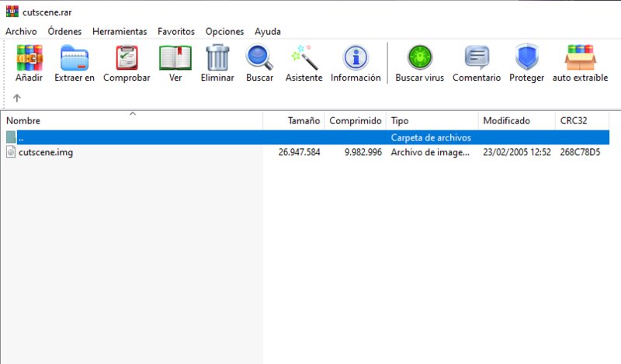Open the Archivo menu
This screenshot has height=364, width=621.
click(x=22, y=31)
